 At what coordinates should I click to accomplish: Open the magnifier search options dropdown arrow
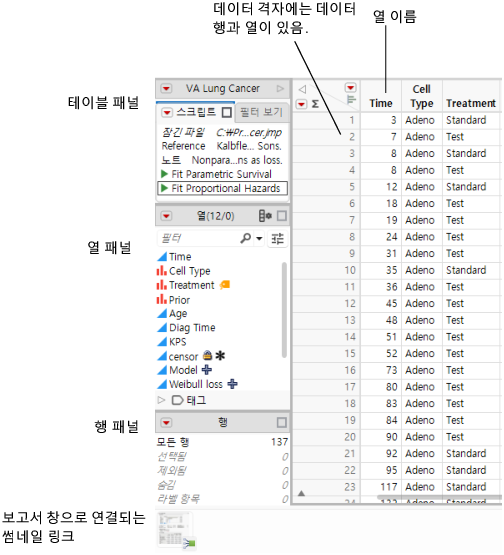tap(259, 239)
